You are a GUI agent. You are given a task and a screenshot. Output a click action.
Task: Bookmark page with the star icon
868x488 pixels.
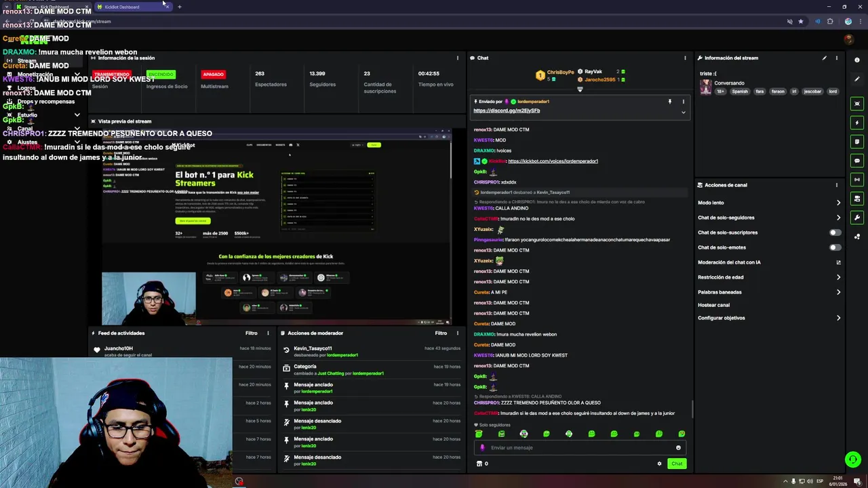pyautogui.click(x=801, y=22)
